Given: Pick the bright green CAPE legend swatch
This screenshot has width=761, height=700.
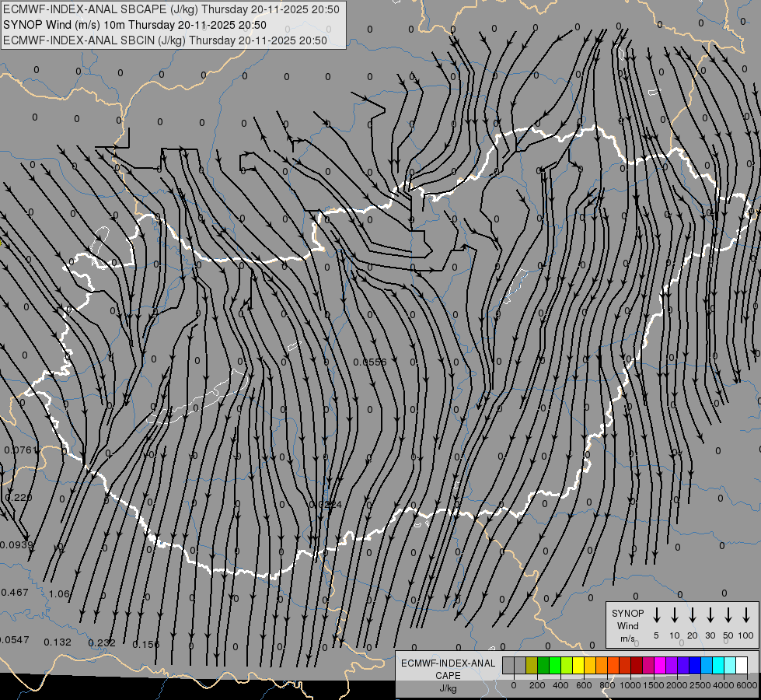Looking at the screenshot, I should [x=555, y=665].
